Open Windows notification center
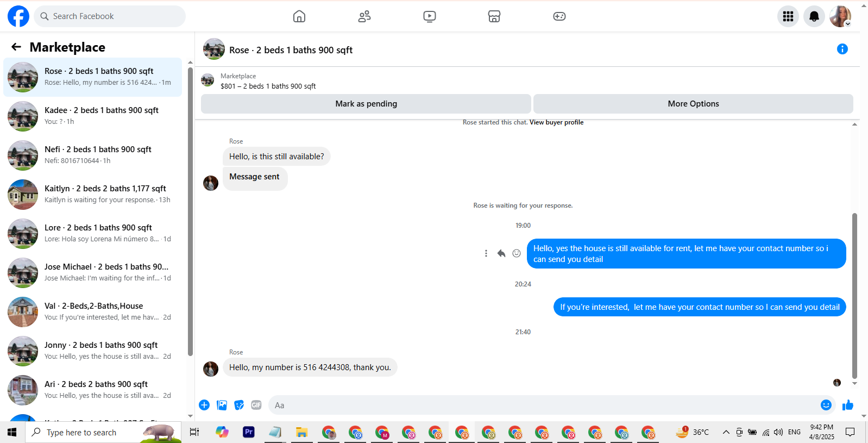This screenshot has height=443, width=868. tap(850, 432)
